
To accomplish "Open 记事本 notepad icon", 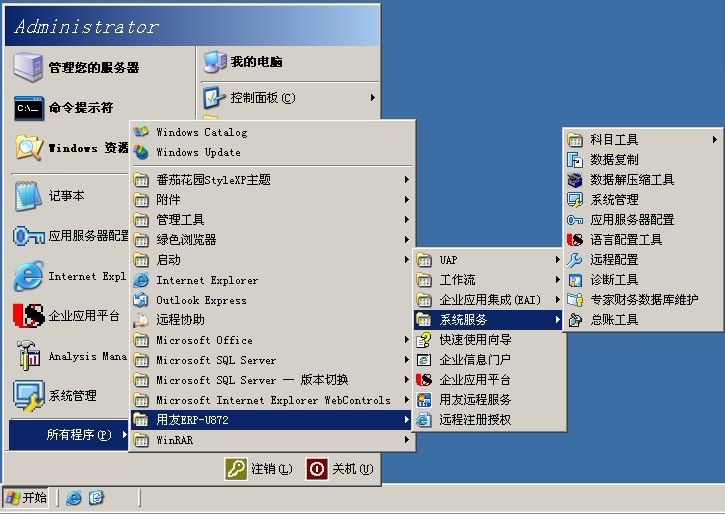I will point(27,196).
